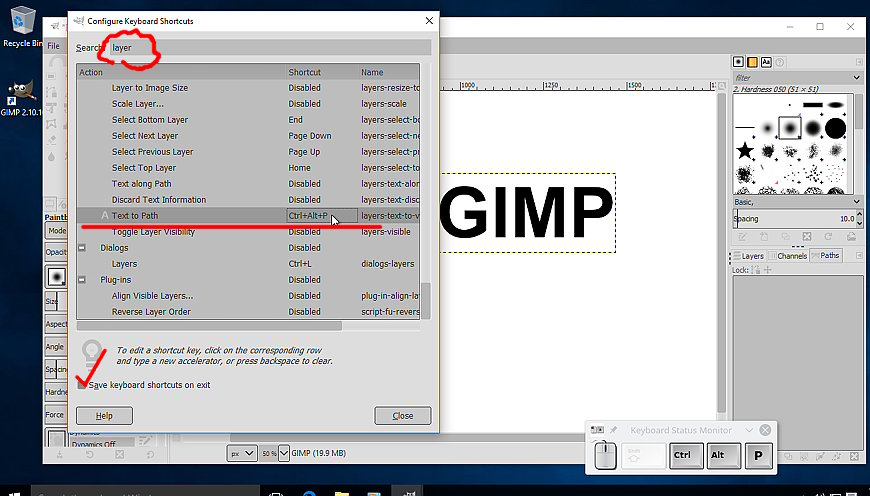Select the Select Bottom Layer row

(x=248, y=120)
